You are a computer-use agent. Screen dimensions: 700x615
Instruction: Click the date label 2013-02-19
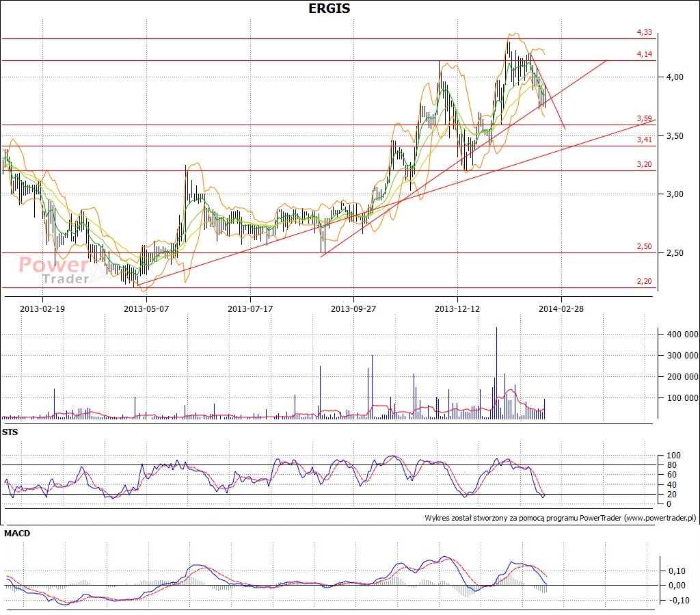[42, 309]
